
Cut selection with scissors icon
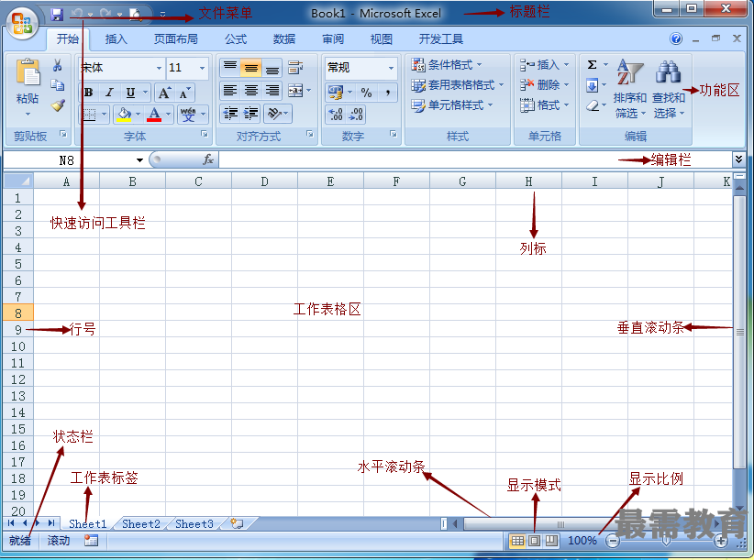pyautogui.click(x=58, y=65)
